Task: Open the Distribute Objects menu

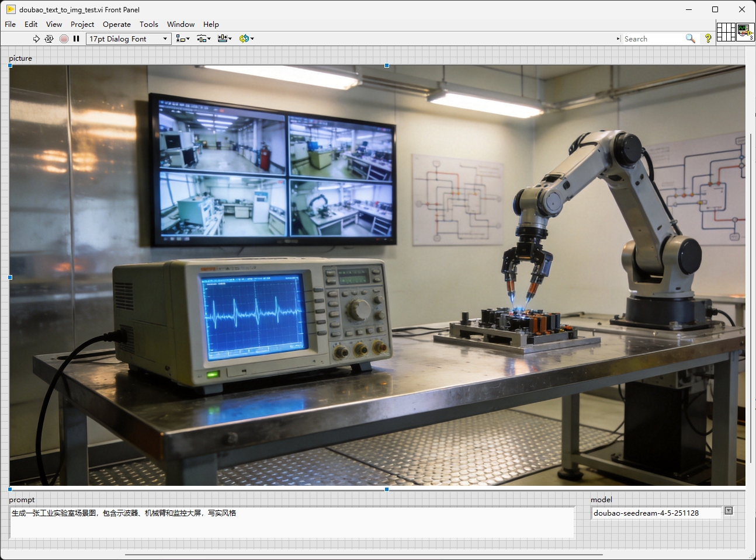Action: (x=203, y=39)
